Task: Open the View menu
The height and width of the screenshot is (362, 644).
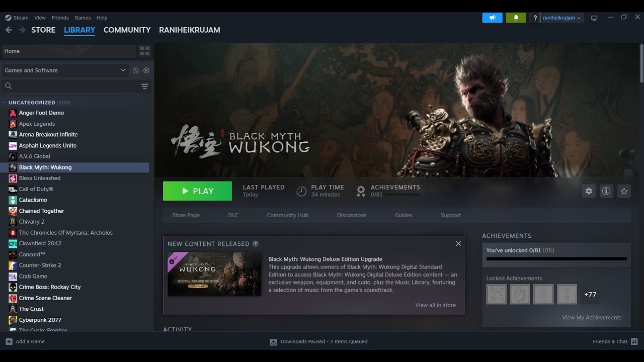Action: 40,18
